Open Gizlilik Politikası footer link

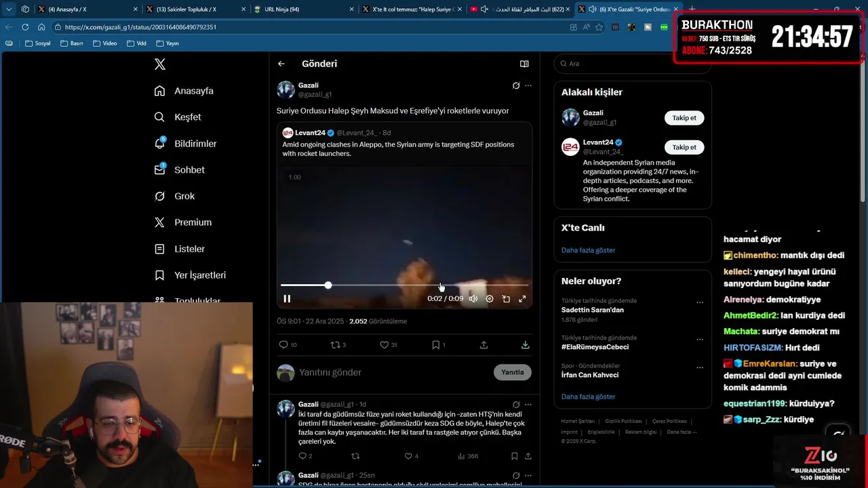[x=623, y=422]
